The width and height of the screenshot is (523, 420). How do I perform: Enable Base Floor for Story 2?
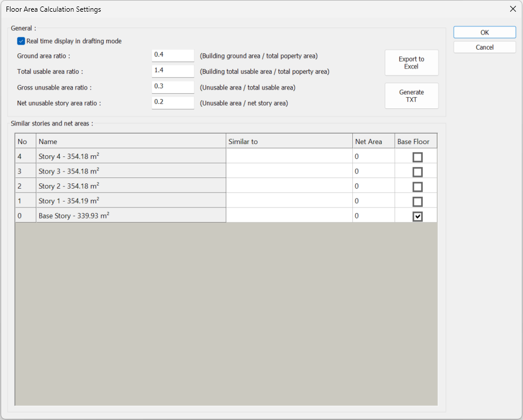point(417,187)
